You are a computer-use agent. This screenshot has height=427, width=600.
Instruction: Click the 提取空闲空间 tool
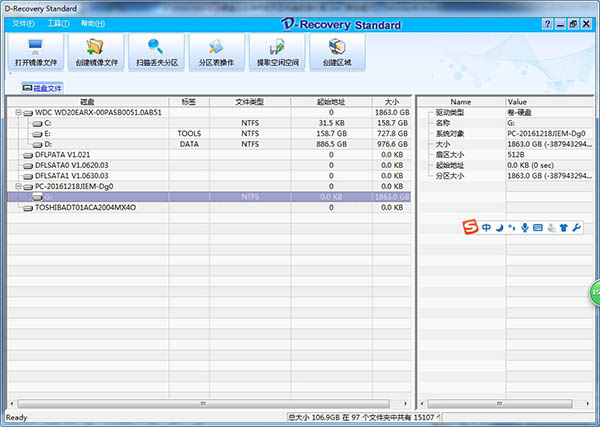(x=277, y=52)
